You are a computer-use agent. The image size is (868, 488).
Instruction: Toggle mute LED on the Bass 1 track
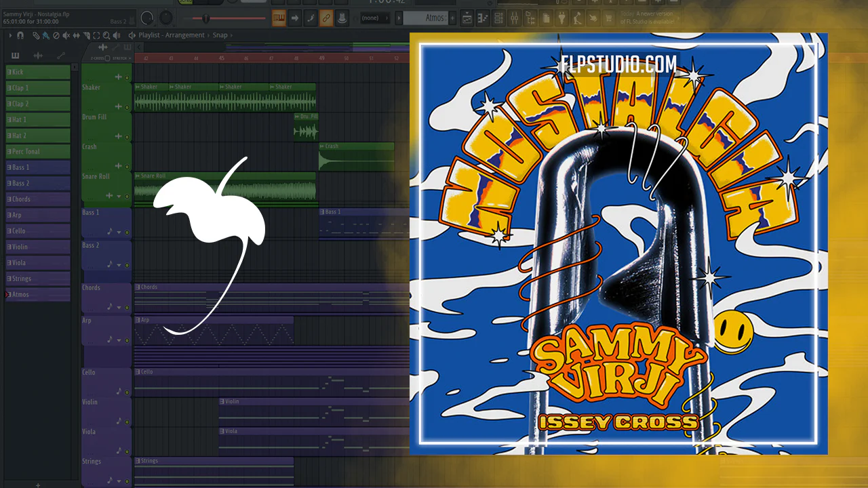[x=127, y=232]
